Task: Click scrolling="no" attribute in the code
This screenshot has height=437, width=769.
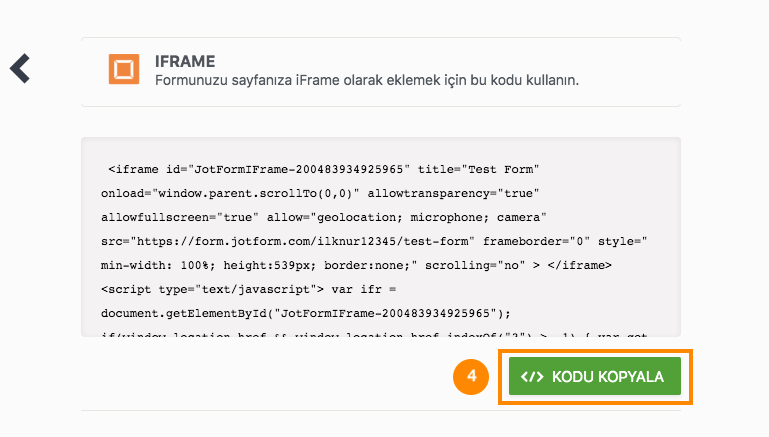Action: (x=475, y=265)
